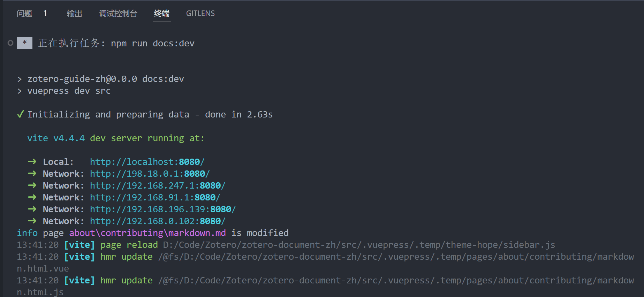
Task: Open the 输出 (Output) tab
Action: pyautogui.click(x=74, y=14)
